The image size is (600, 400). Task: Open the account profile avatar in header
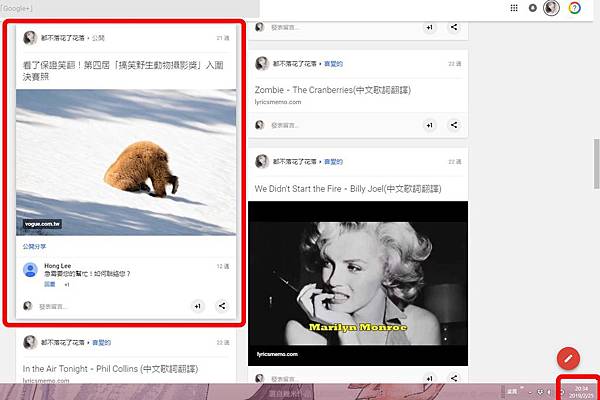pos(551,8)
